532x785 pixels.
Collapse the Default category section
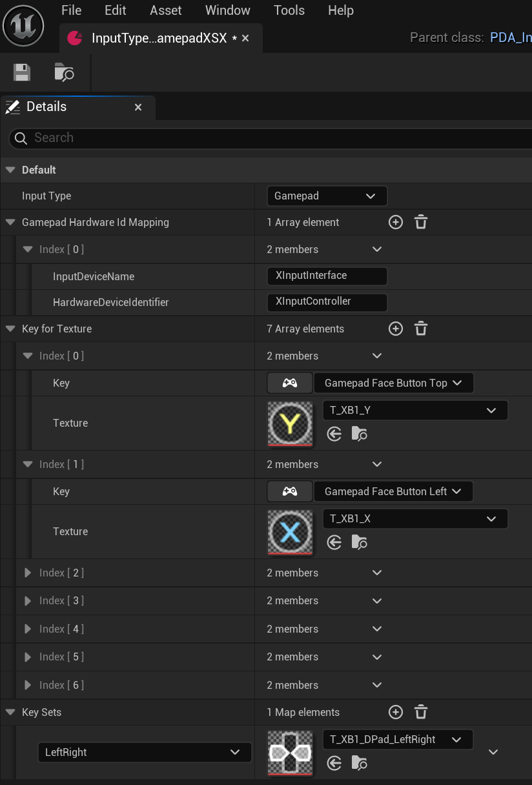10,170
